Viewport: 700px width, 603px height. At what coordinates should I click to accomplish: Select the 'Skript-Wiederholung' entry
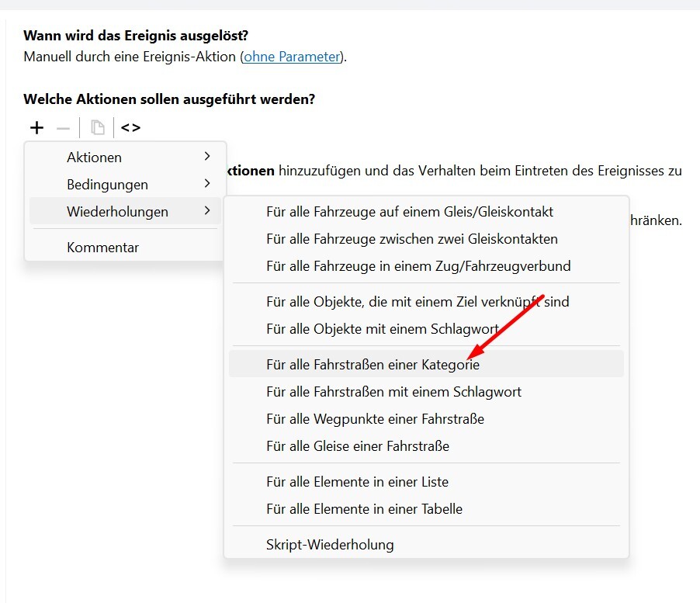330,545
